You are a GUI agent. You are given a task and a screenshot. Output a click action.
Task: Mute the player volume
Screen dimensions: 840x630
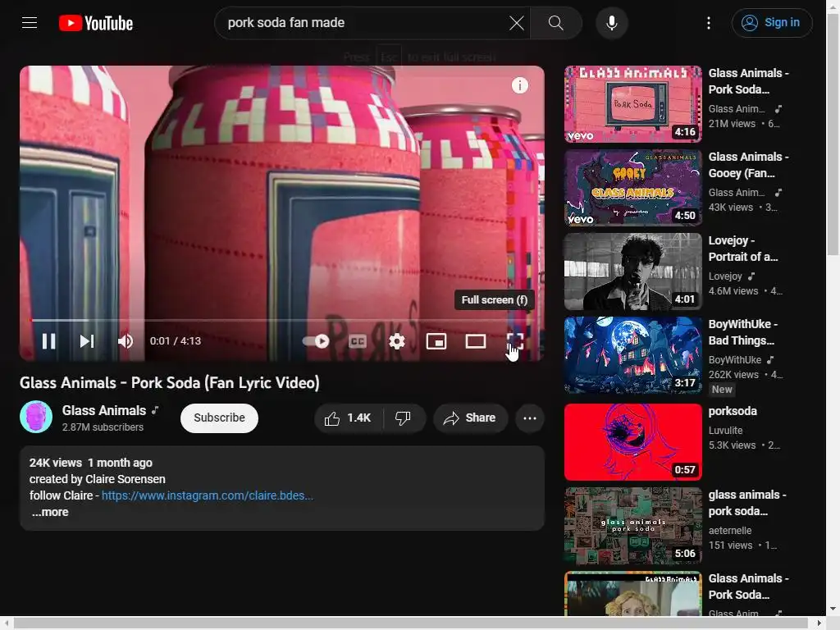pos(126,341)
